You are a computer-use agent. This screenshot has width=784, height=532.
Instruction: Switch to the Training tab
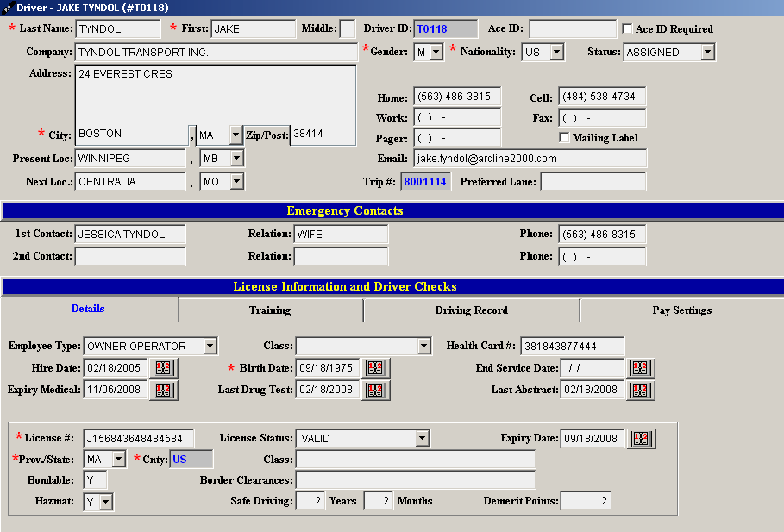[270, 310]
